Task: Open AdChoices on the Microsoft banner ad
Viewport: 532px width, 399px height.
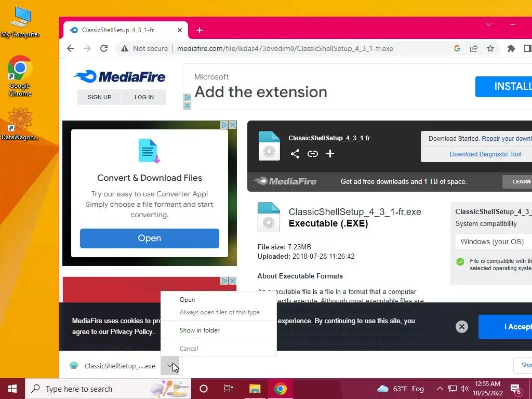Action: 187,98
